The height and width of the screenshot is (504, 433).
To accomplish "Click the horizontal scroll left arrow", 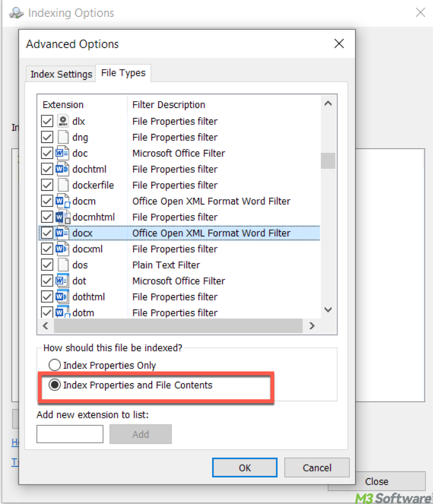I will [45, 326].
